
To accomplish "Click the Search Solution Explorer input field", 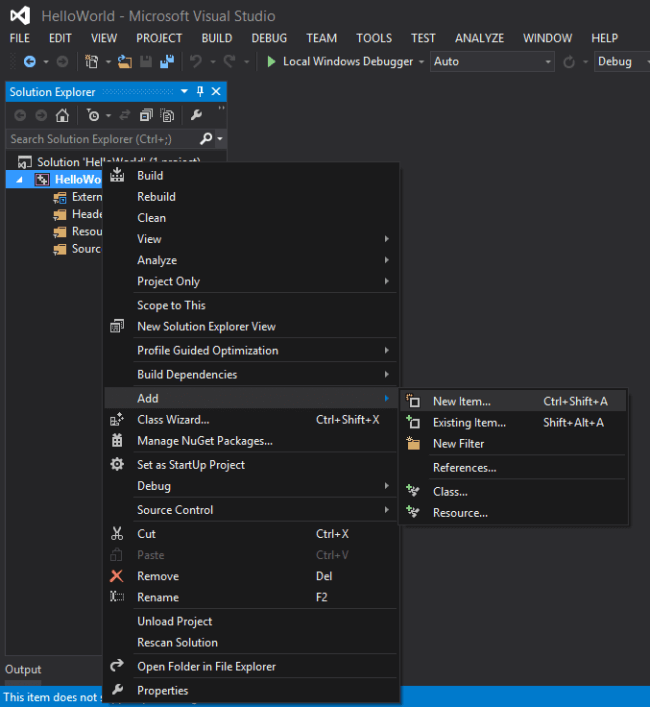I will [103, 139].
